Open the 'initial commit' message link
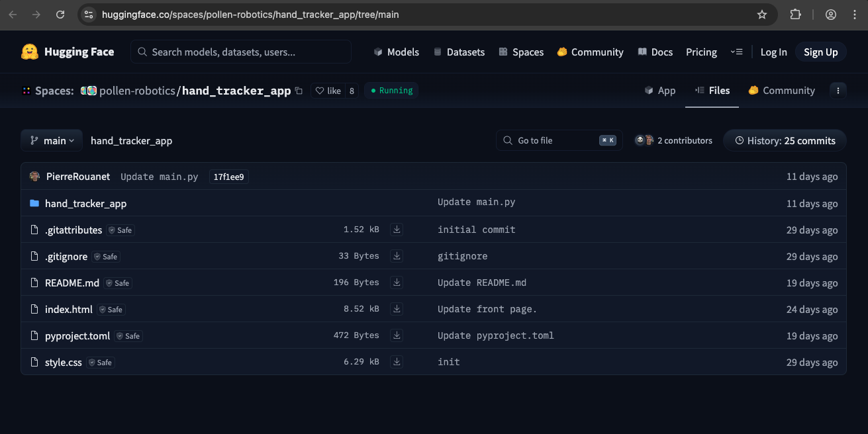Viewport: 868px width, 434px height. (x=477, y=230)
